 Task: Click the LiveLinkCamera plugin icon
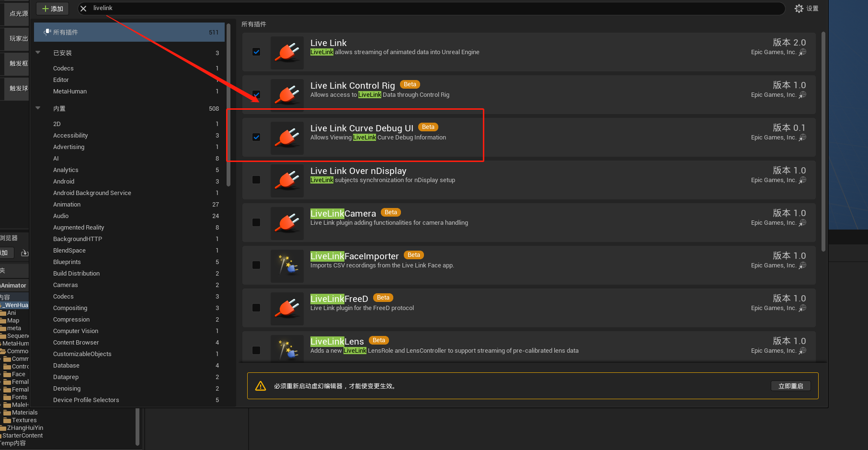tap(287, 223)
